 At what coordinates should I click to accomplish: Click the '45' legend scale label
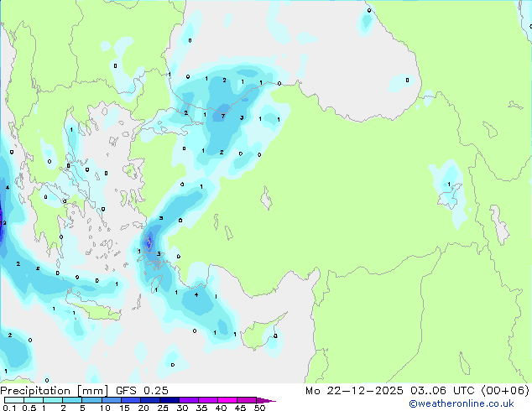240,408
